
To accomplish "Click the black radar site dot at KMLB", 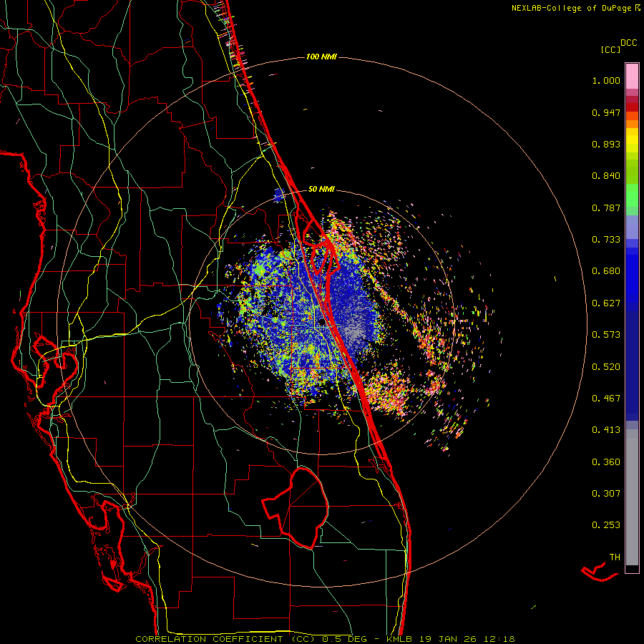I will (x=322, y=323).
